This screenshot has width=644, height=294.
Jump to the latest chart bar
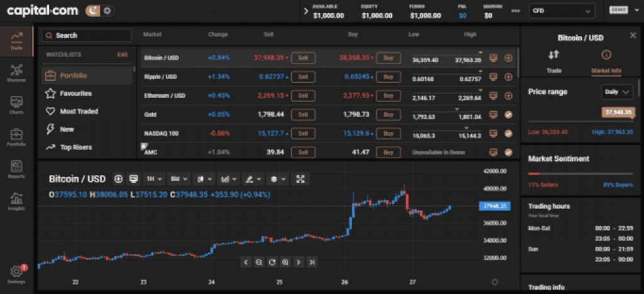pos(312,262)
